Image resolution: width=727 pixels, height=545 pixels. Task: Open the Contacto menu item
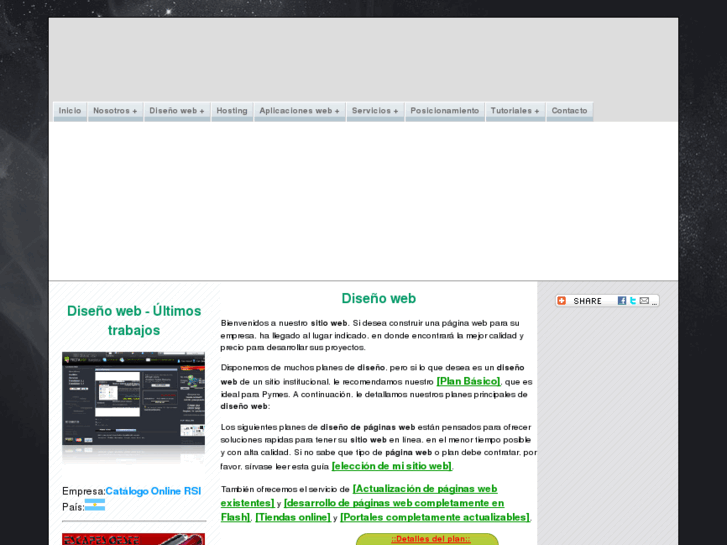(x=569, y=111)
